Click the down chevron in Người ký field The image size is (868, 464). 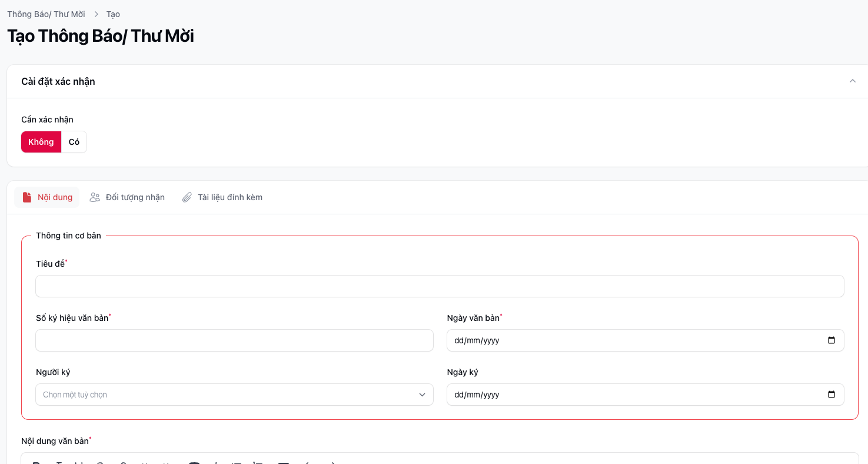(x=422, y=395)
